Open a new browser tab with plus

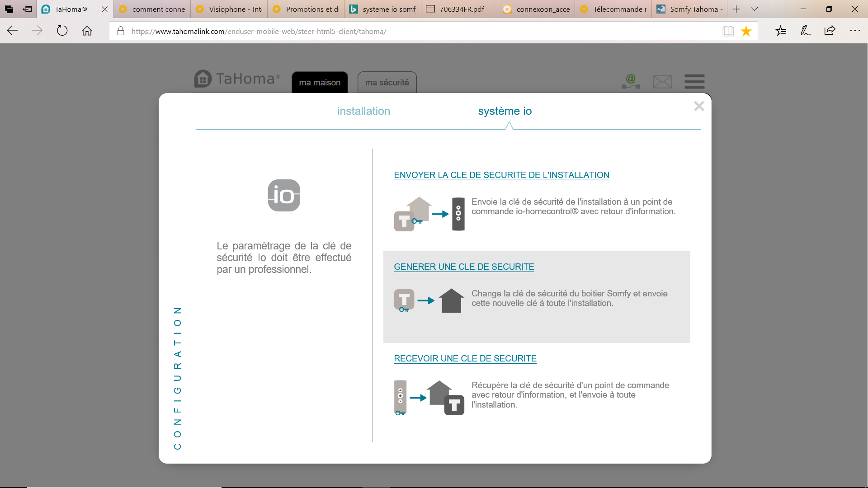coord(736,9)
